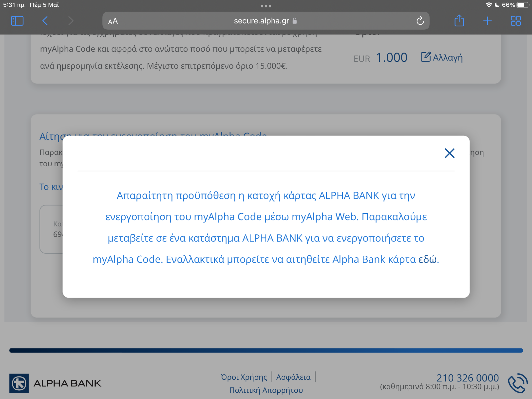Tap the 'Μέγιστο επιτρεπόμενο όριο 15.000€' text
532x399 pixels.
point(217,66)
